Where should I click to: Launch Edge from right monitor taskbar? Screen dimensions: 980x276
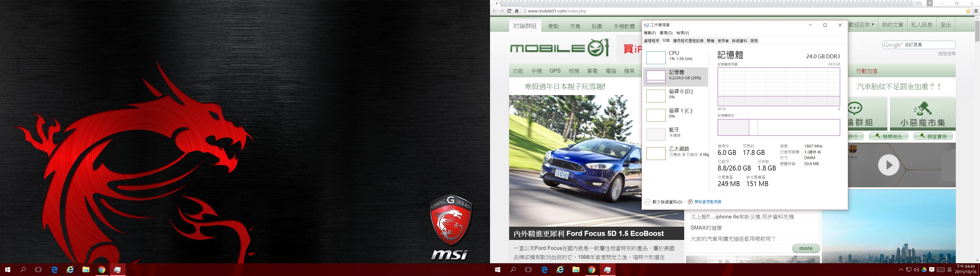544,270
